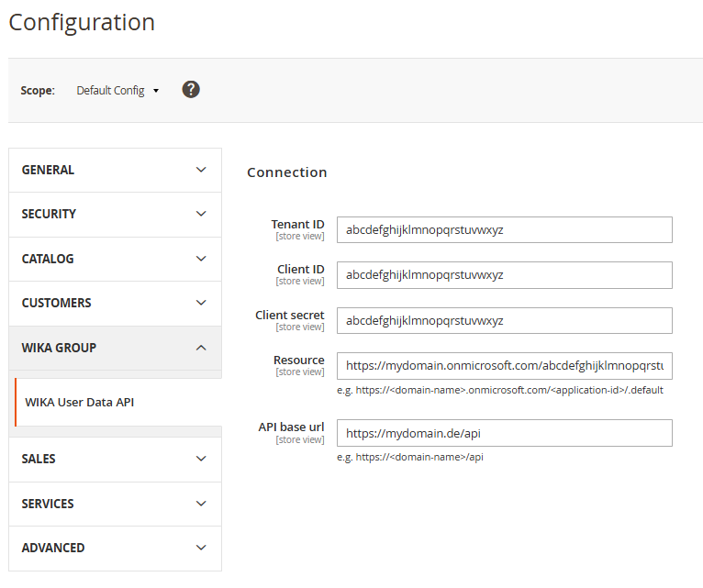Open the CATALOG configuration tab
703x588 pixels.
48,259
